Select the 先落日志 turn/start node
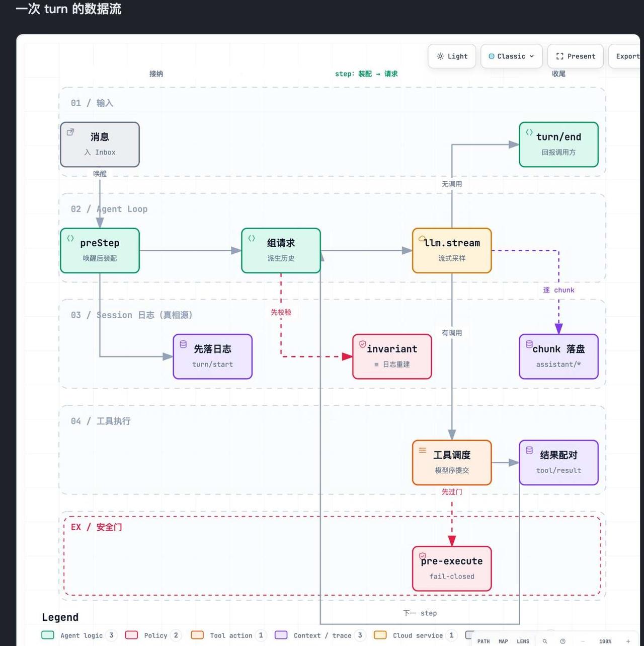Image resolution: width=644 pixels, height=646 pixels. [x=212, y=356]
